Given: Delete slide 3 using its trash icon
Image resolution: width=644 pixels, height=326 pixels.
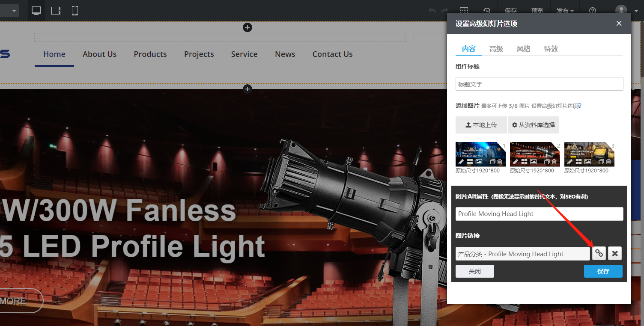Looking at the screenshot, I should 608,162.
